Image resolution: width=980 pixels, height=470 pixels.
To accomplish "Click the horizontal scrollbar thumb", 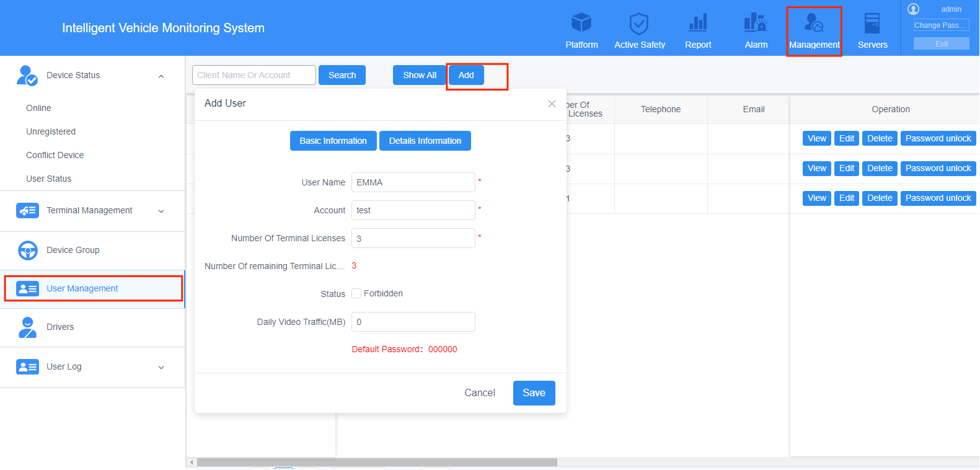I will coord(377,462).
